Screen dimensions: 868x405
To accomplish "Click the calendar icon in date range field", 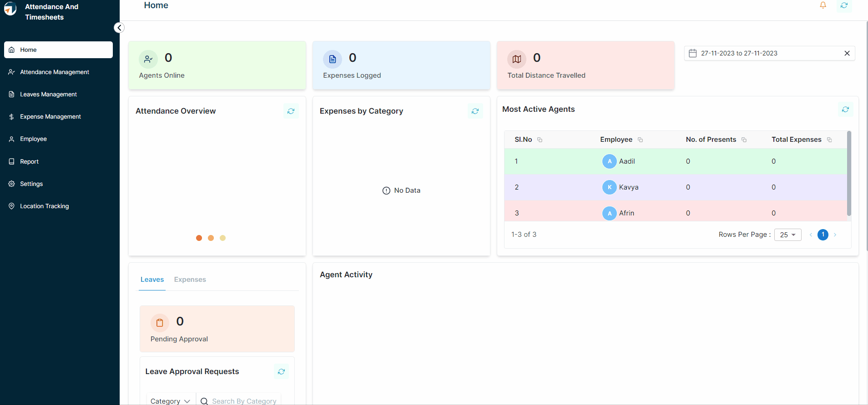I will (x=693, y=53).
